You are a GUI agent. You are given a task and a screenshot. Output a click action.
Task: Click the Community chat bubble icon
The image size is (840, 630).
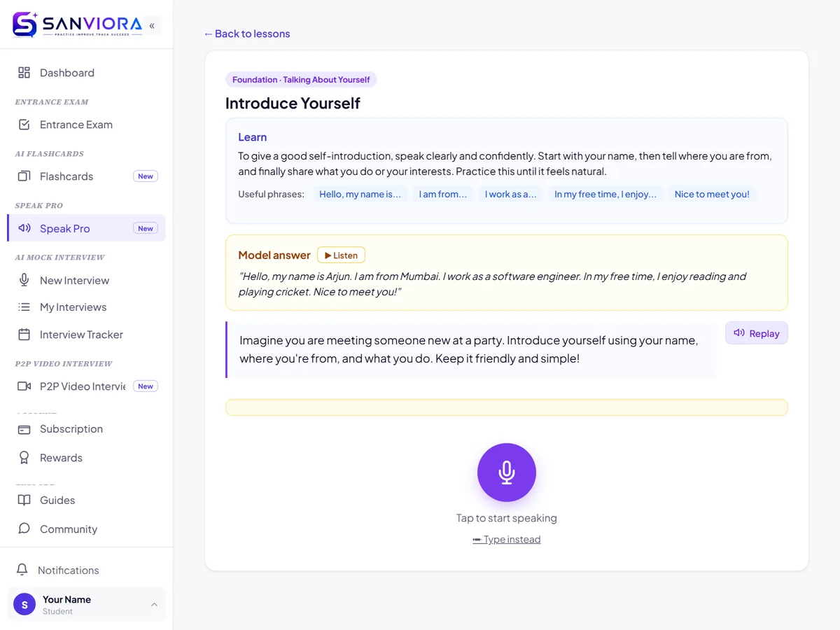pyautogui.click(x=24, y=528)
